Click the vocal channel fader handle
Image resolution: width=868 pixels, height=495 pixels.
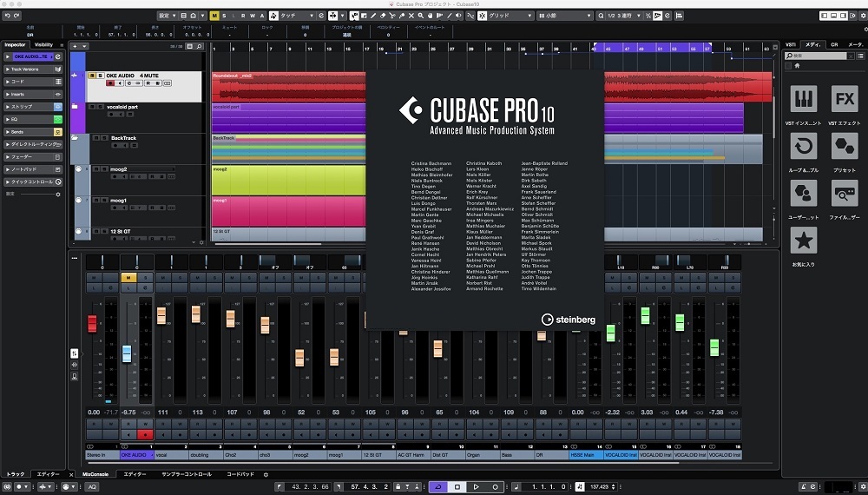point(161,315)
